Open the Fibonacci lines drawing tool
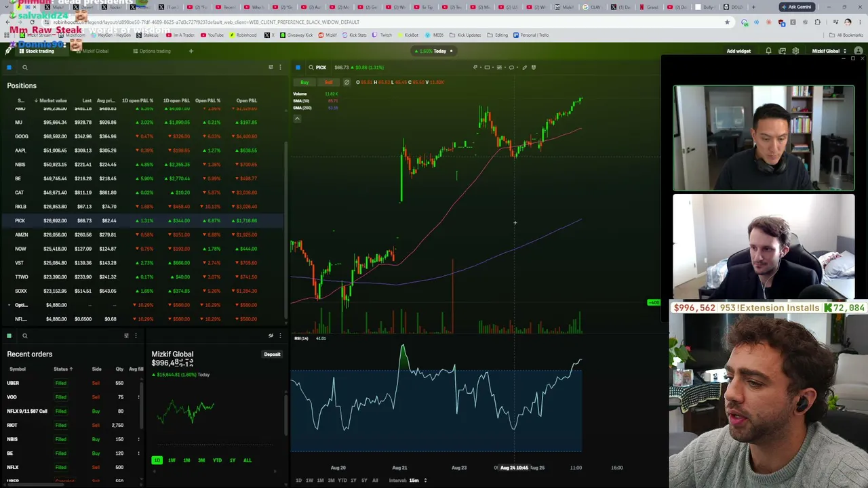 coord(499,67)
